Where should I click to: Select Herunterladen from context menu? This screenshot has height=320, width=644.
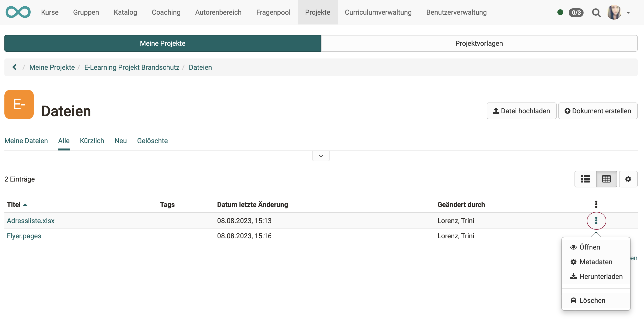click(x=600, y=276)
